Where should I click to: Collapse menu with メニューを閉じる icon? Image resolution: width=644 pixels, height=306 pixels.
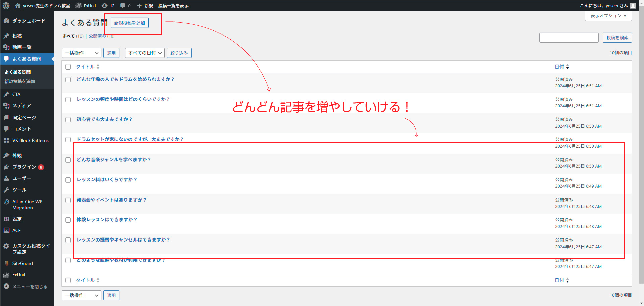[6, 287]
